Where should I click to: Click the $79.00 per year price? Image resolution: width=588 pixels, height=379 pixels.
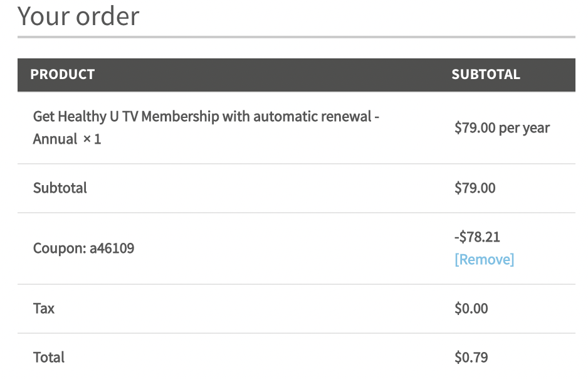pos(502,128)
